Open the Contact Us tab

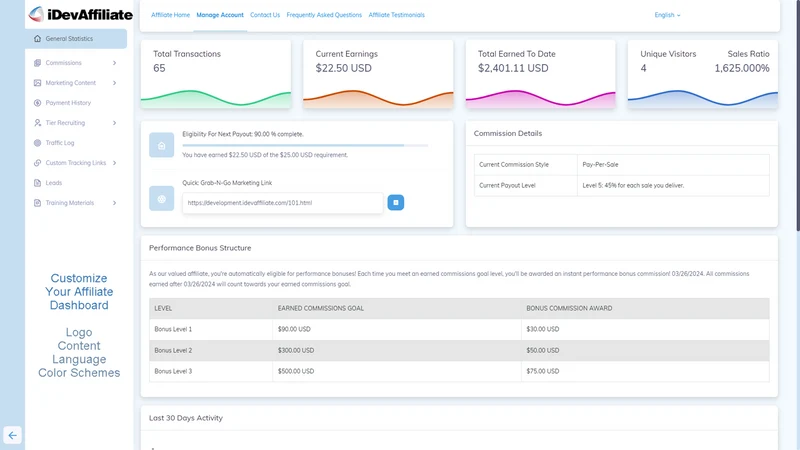tap(265, 15)
